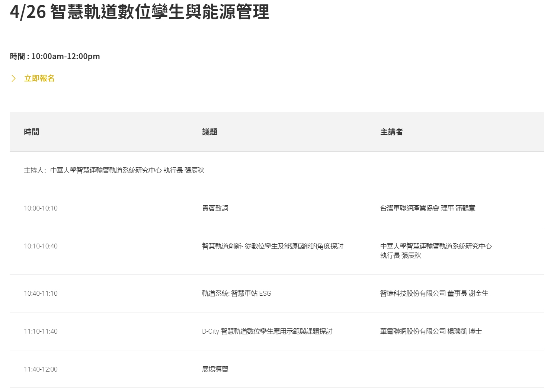Click speaker 中華大學智慧運輸暨軌道系統研究中心 in 10:10 row
Viewport: 554px width, 392px height.
436,246
